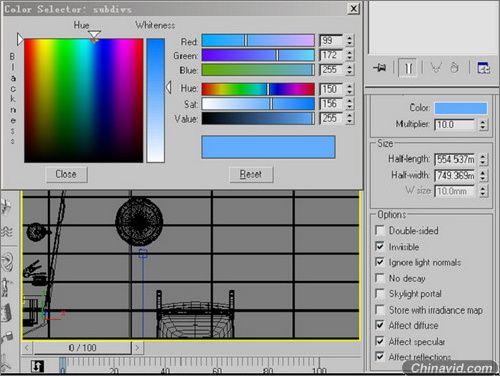This screenshot has height=376, width=500.
Task: Click on the Sat slider bar
Action: point(258,104)
